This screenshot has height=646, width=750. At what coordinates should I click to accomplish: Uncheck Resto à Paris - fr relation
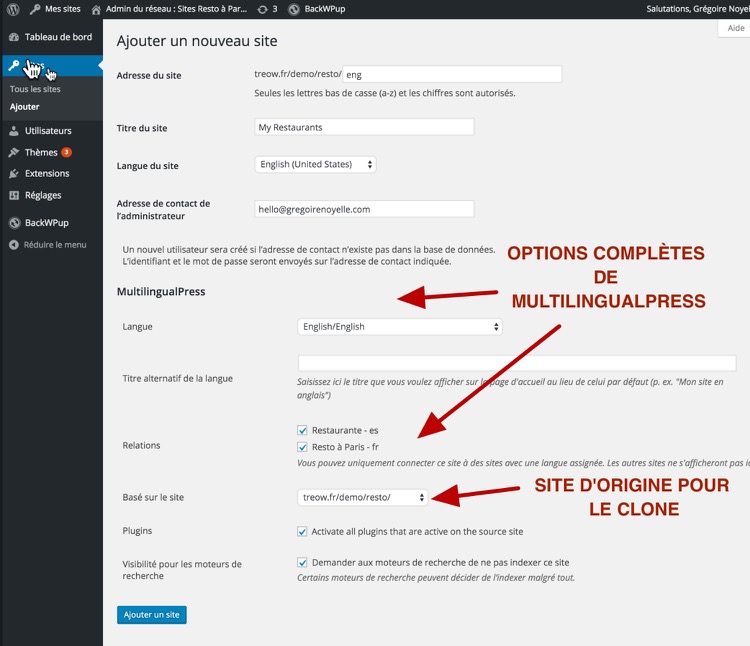tap(302, 447)
